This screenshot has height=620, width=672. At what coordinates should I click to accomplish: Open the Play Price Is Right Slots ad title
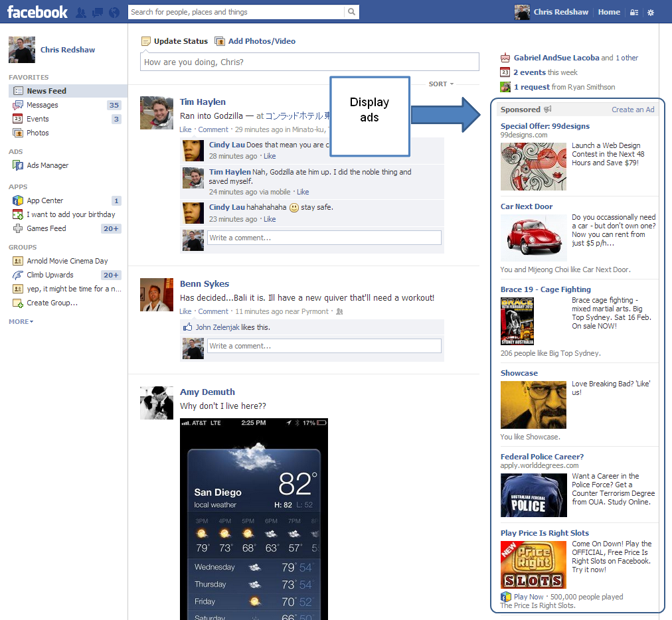coord(545,533)
